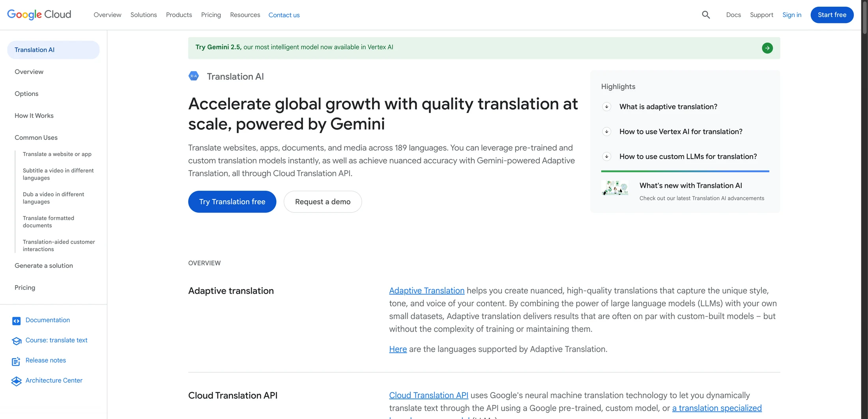Go to How It Works section
Screen dimensions: 868x419
(34, 116)
